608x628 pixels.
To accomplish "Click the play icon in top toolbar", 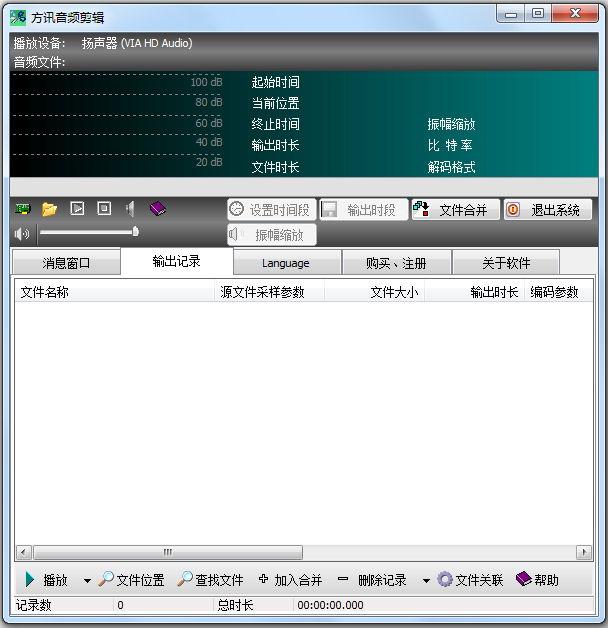I will [77, 208].
